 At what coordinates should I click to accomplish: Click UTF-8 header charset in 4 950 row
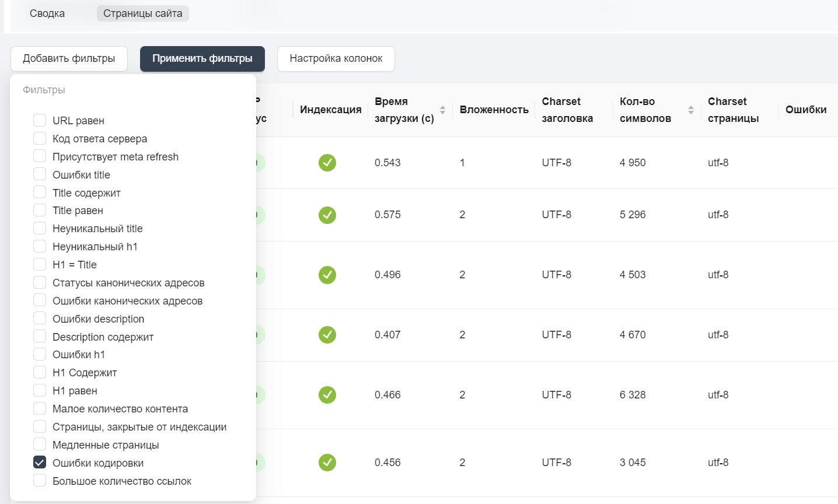pyautogui.click(x=557, y=163)
